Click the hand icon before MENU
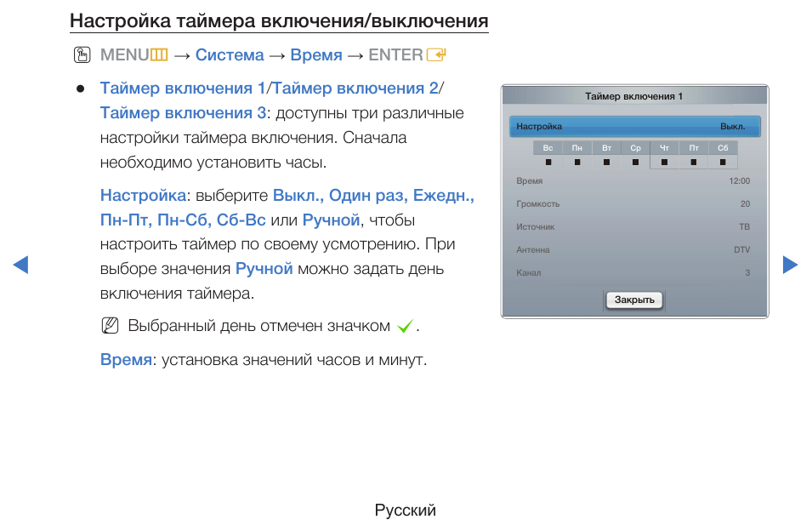The width and height of the screenshot is (812, 531). pyautogui.click(x=82, y=55)
